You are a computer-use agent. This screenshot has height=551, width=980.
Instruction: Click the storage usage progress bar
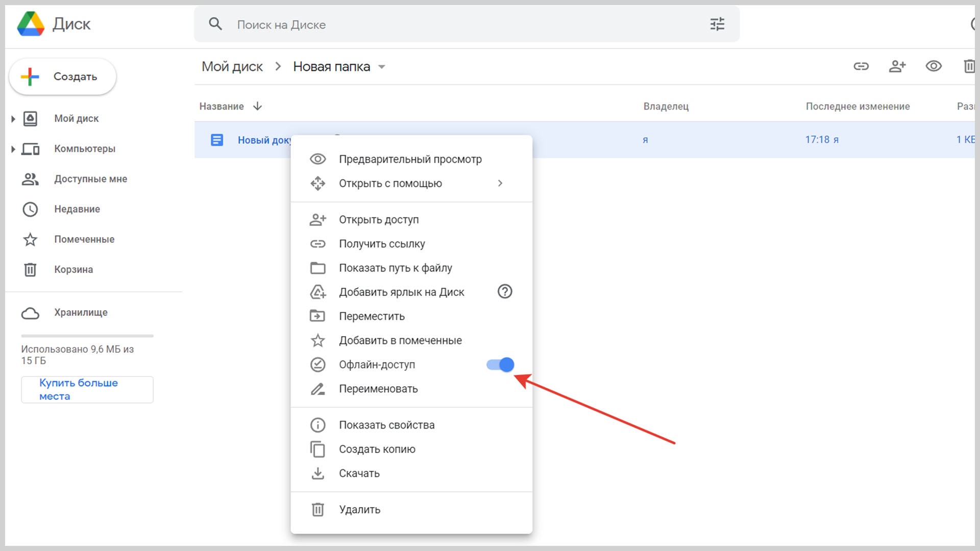(87, 336)
